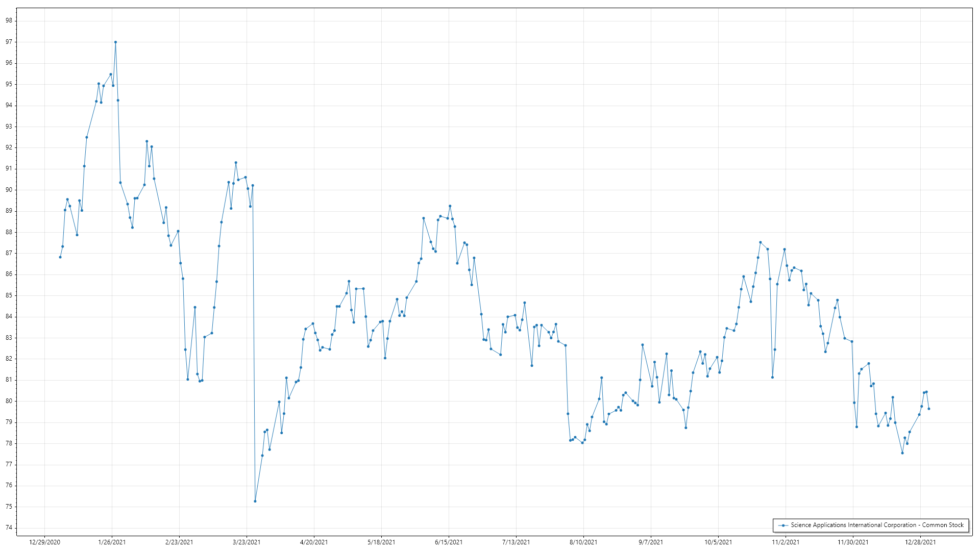Click the 80 y-axis value label
980x551 pixels.
pos(9,401)
